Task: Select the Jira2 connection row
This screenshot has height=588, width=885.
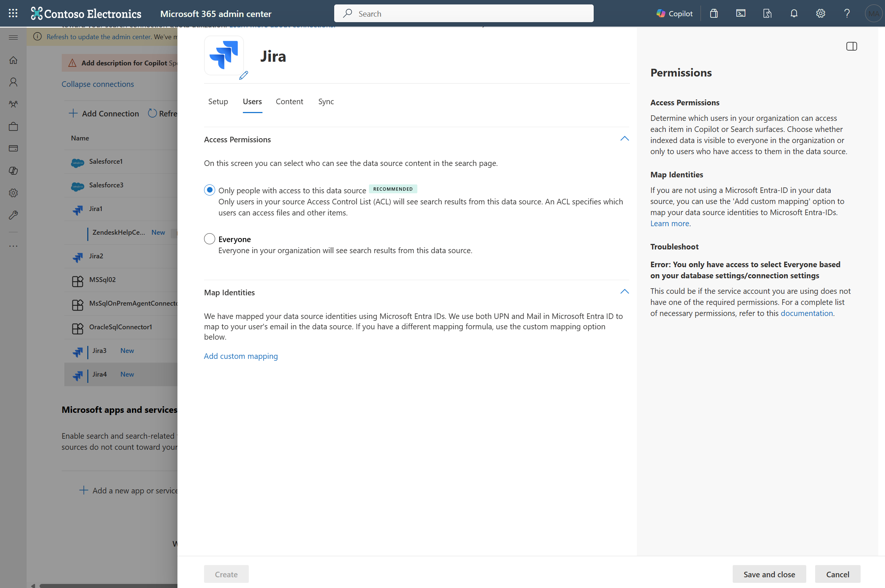Action: click(121, 256)
